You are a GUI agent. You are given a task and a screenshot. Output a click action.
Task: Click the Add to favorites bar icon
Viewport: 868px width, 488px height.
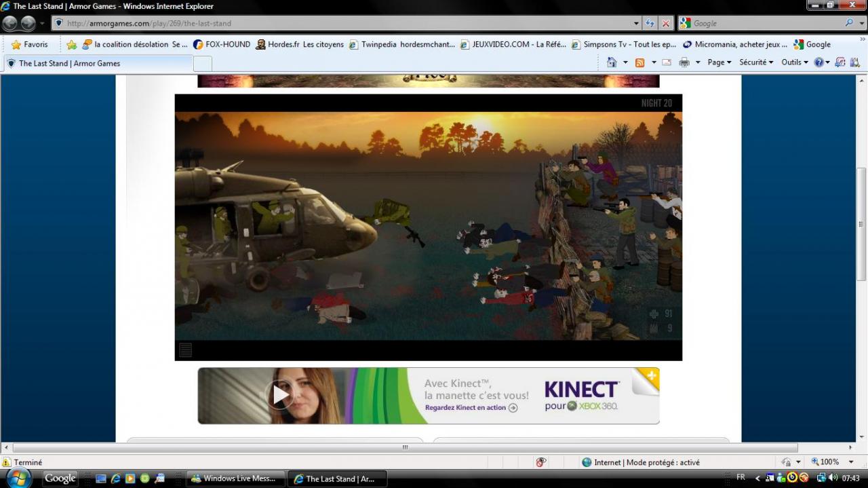click(71, 44)
